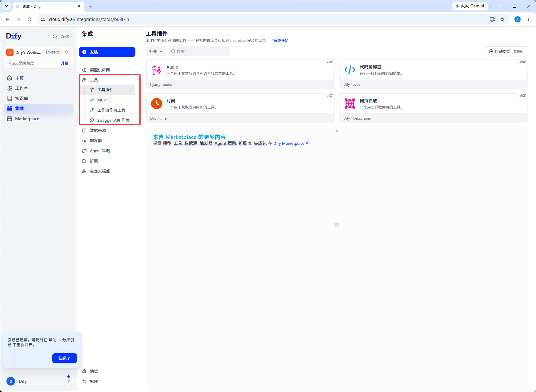Focus the 搜索 input field

[199, 51]
